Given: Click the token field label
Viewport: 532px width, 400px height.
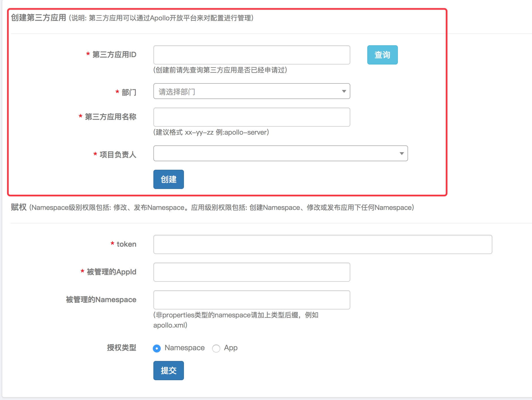Looking at the screenshot, I should 126,244.
